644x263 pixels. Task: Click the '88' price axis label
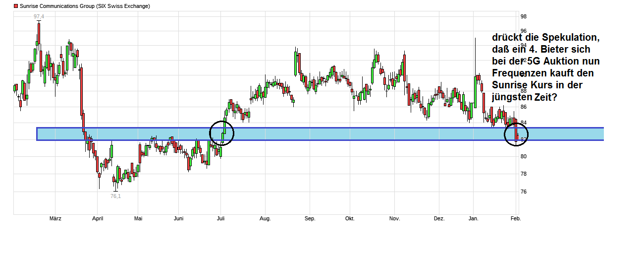click(523, 91)
